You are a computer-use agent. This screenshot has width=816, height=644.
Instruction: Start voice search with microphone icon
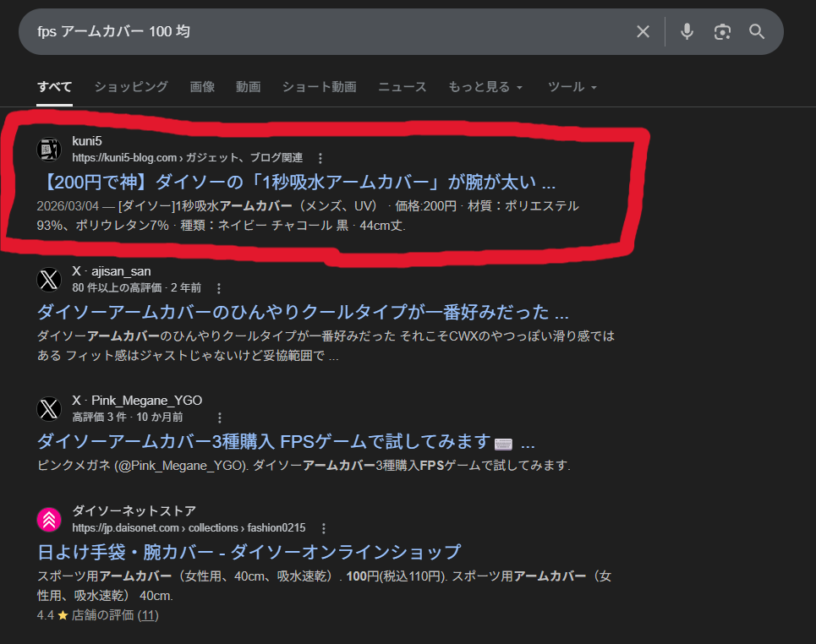687,32
